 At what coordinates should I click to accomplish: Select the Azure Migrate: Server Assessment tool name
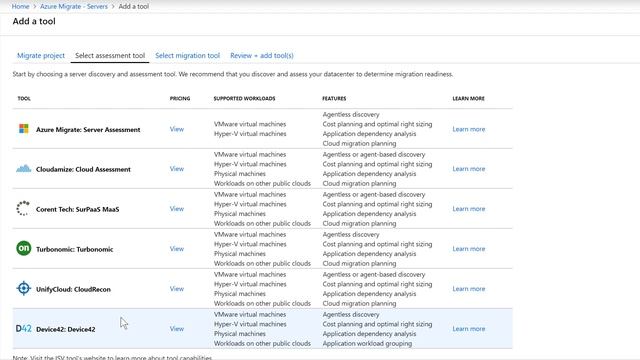coord(88,129)
